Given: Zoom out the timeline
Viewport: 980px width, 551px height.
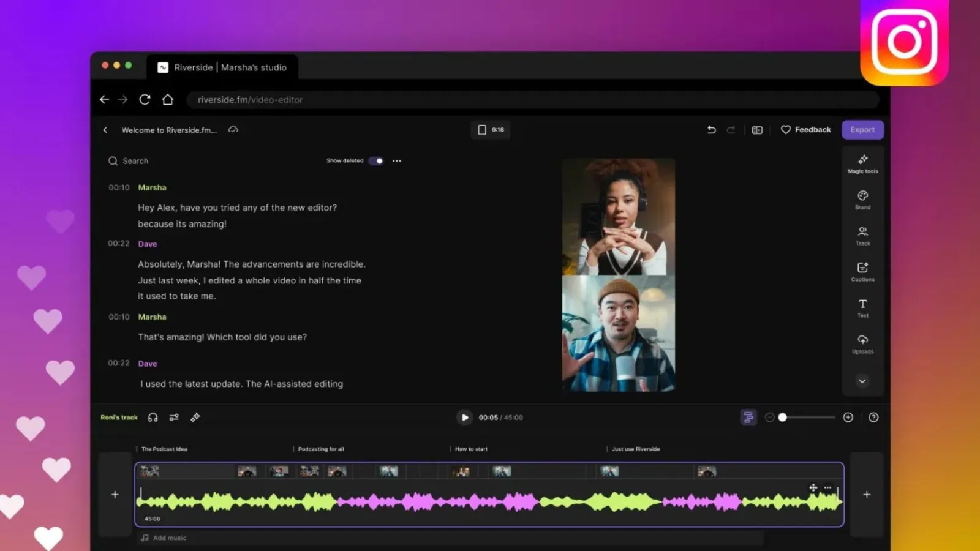Looking at the screenshot, I should (769, 418).
